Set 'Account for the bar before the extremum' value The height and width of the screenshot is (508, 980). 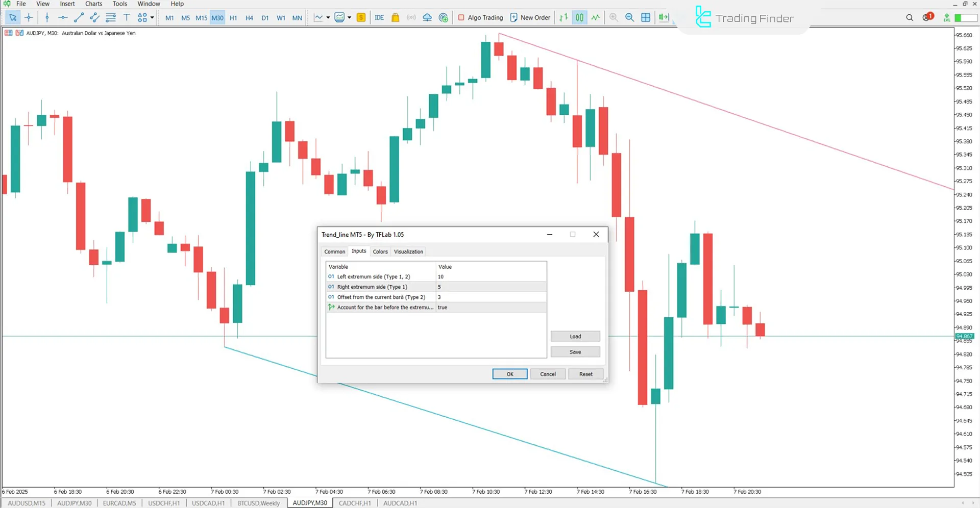pyautogui.click(x=490, y=307)
